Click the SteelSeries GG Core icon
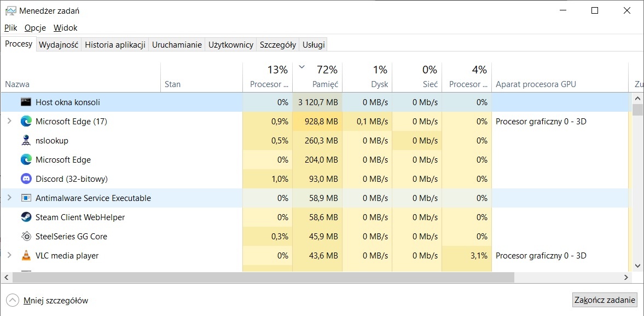The height and width of the screenshot is (316, 644). click(26, 236)
